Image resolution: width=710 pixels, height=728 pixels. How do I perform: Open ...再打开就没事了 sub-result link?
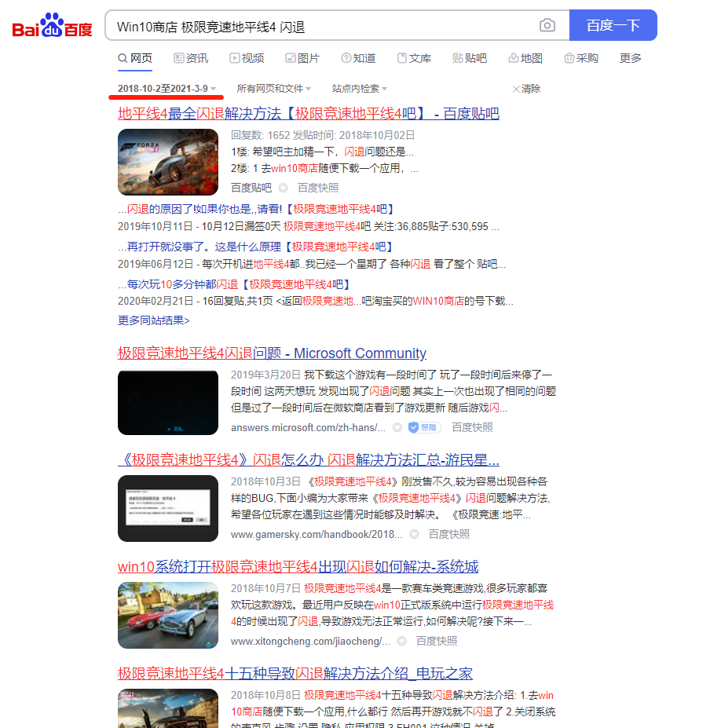pos(255,247)
